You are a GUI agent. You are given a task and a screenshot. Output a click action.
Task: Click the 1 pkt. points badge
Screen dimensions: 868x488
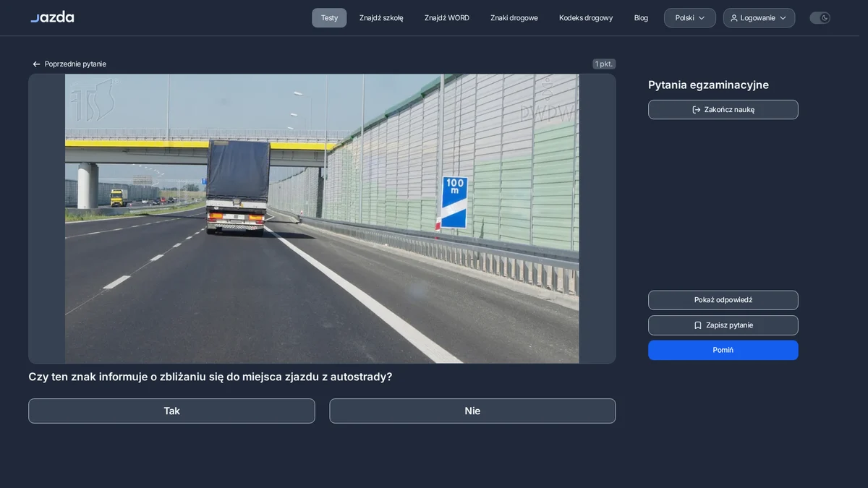pos(604,64)
